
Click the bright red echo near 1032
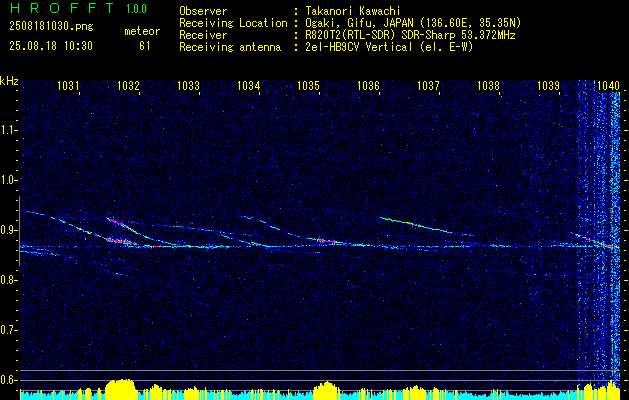(121, 241)
